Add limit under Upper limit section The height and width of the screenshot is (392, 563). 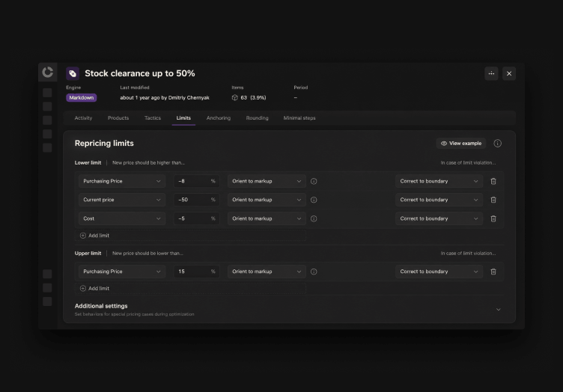coord(190,288)
